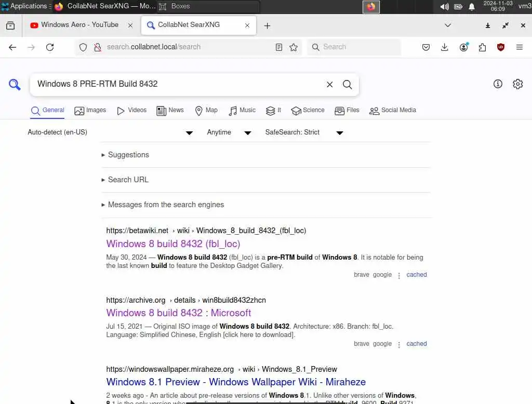Open Windows 8 build 8432 (fbl_loc) result
The image size is (532, 404).
(173, 244)
